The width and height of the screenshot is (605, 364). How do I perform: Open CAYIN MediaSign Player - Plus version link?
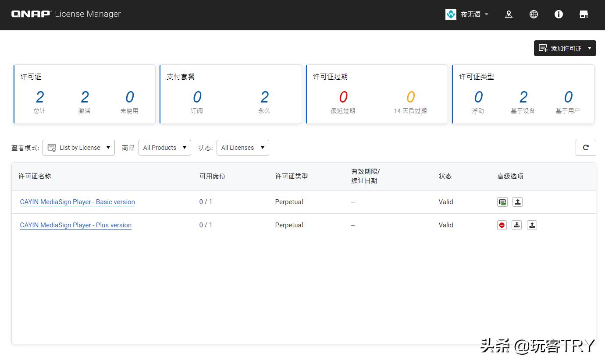point(76,225)
